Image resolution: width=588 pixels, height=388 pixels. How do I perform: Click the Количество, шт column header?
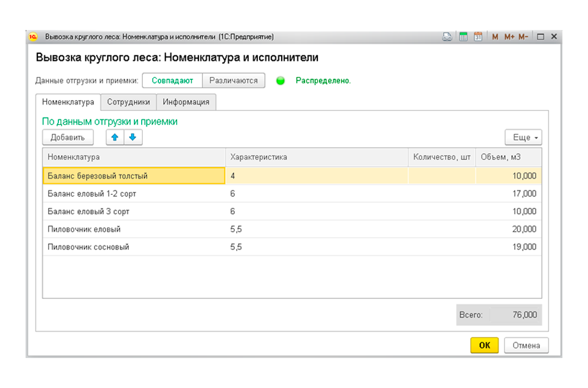click(442, 157)
